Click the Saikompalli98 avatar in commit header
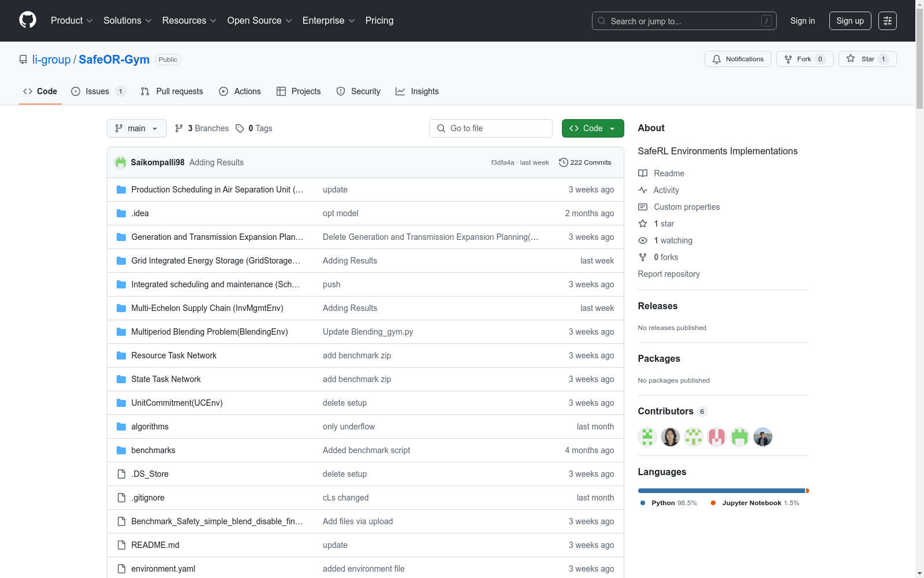The width and height of the screenshot is (924, 578). (121, 162)
